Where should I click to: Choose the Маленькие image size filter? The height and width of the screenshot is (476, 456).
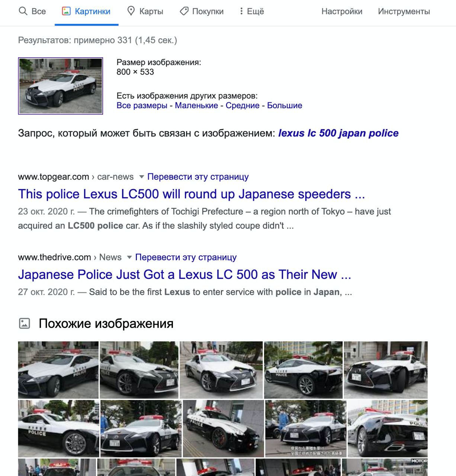pyautogui.click(x=196, y=105)
